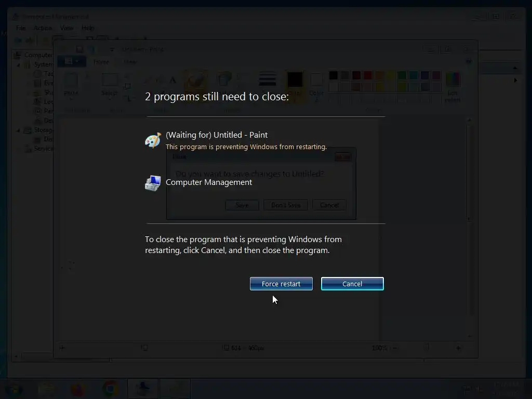The image size is (532, 399).
Task: Click the Force restart button
Action: coord(281,284)
